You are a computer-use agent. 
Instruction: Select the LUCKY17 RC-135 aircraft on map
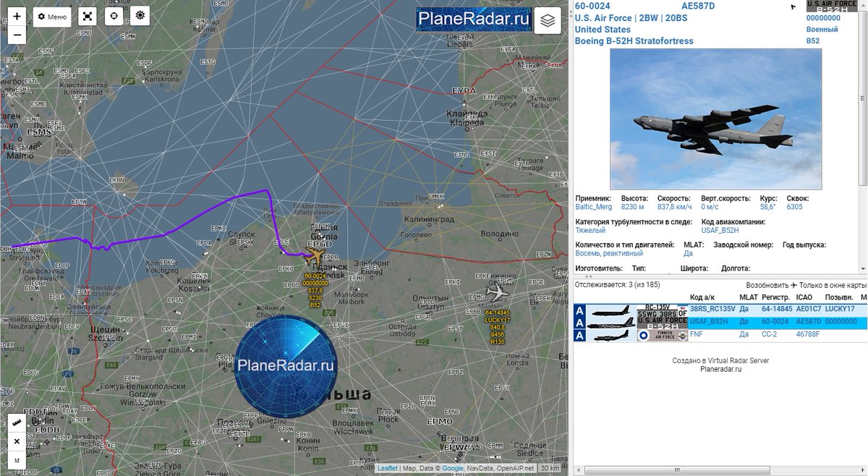tap(496, 292)
